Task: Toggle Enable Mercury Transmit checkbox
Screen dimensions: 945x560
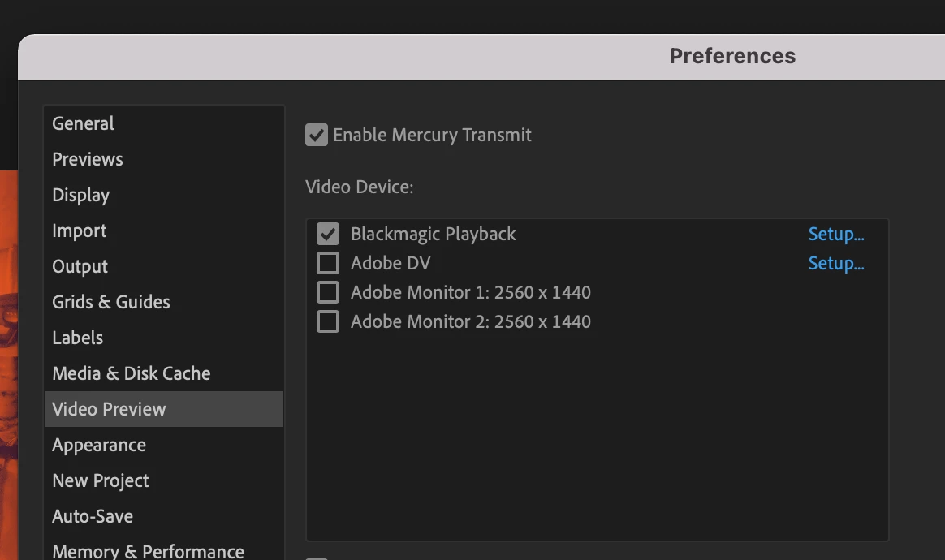Action: 316,135
